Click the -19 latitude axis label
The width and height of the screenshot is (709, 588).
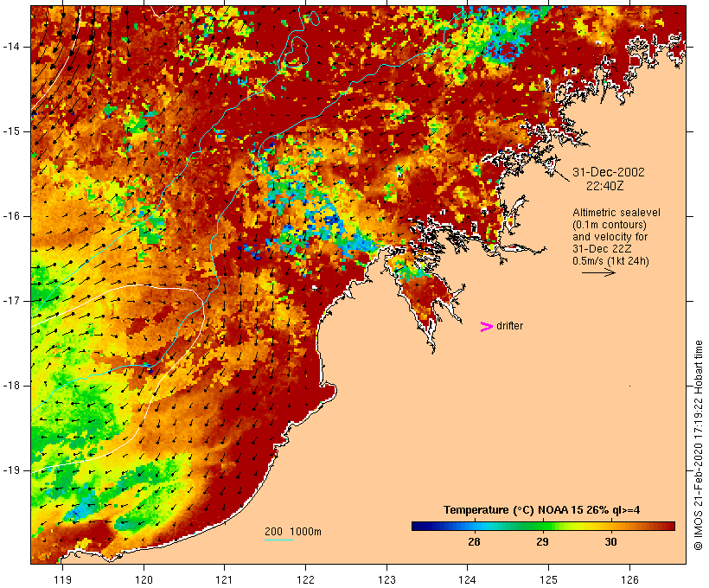10,470
